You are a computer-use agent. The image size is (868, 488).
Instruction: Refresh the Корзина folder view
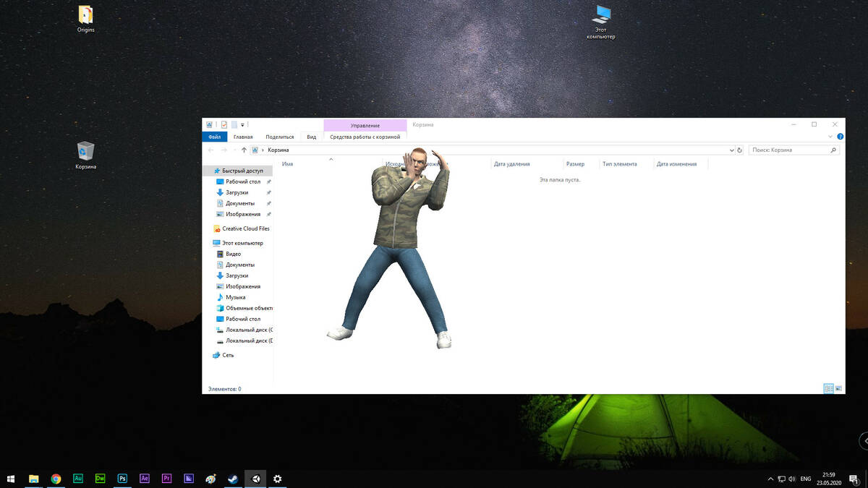[740, 150]
